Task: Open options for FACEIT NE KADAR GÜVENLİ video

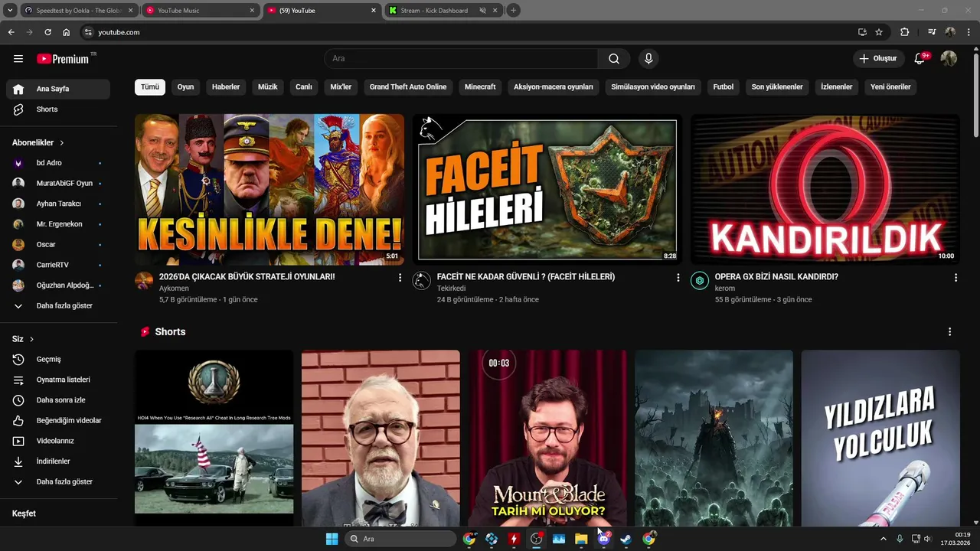Action: [x=678, y=278]
